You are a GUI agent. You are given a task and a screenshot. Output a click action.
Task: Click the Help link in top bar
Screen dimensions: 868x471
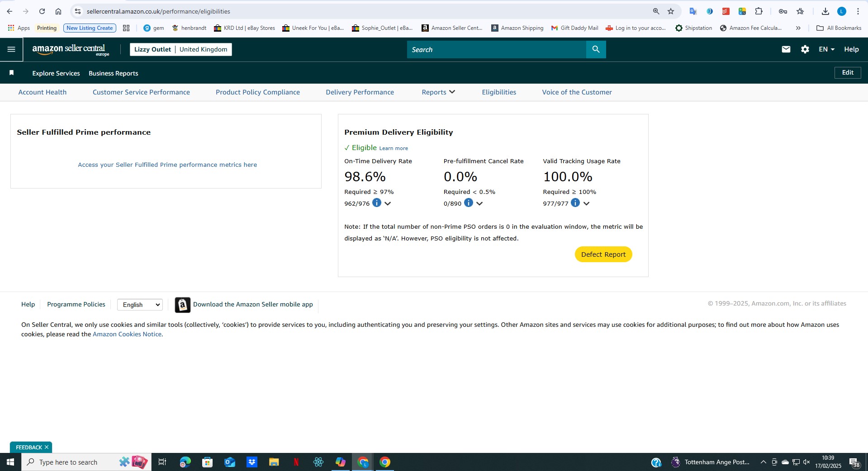pyautogui.click(x=851, y=49)
